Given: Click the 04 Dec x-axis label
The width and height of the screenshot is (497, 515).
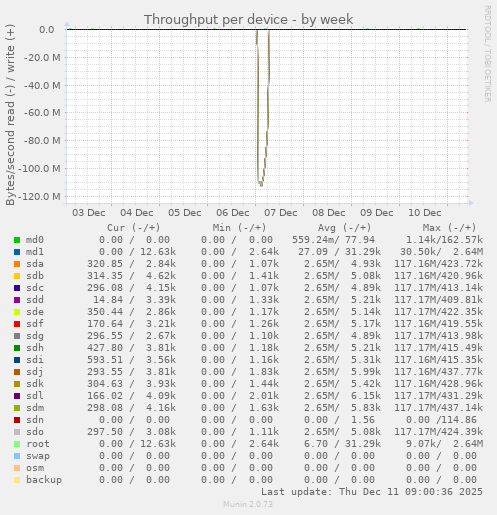Looking at the screenshot, I should pyautogui.click(x=137, y=213).
